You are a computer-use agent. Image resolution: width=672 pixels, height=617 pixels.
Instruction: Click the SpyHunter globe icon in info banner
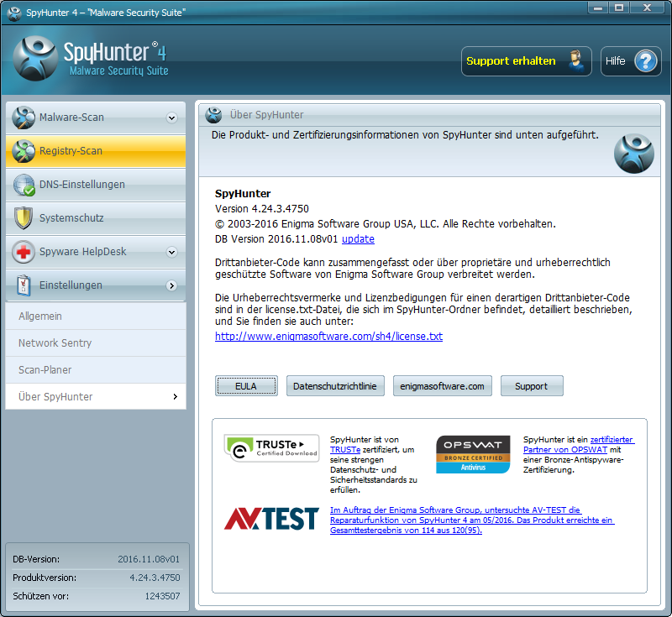tap(634, 154)
